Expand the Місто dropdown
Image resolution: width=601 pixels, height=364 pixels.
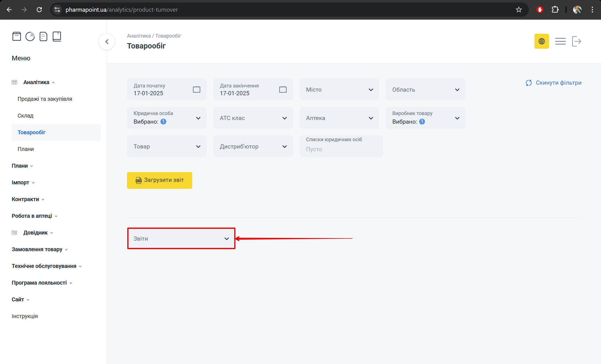pyautogui.click(x=339, y=90)
